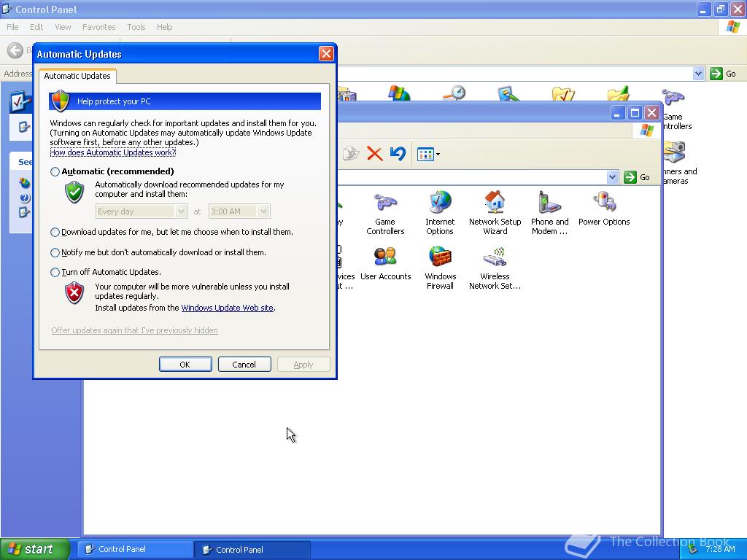This screenshot has height=560, width=747.
Task: Launch Wireless Network Setup
Action: tap(495, 261)
